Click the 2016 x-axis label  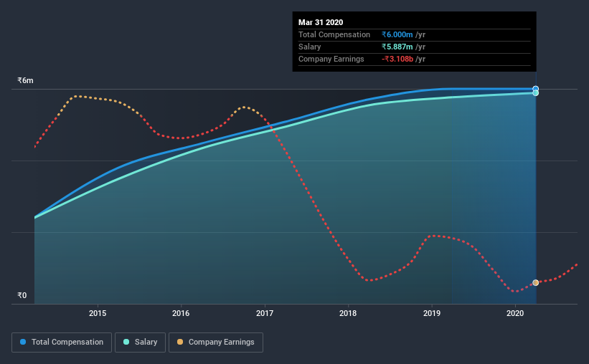click(x=181, y=313)
